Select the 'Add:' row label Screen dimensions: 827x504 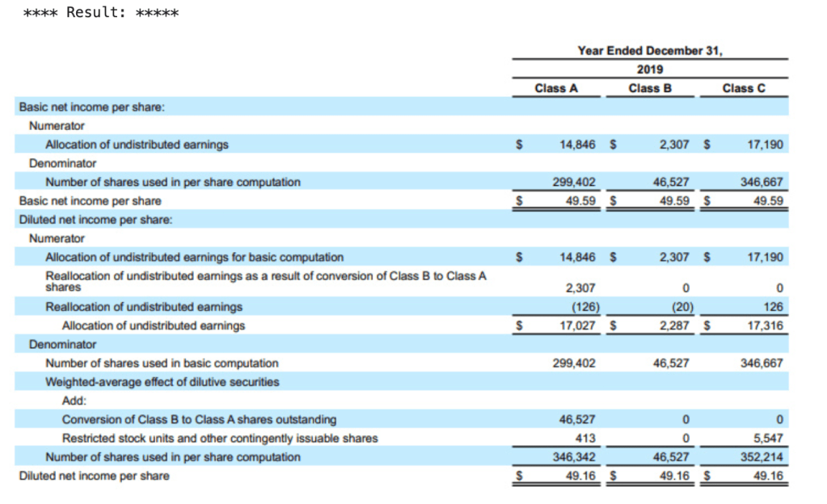point(74,401)
